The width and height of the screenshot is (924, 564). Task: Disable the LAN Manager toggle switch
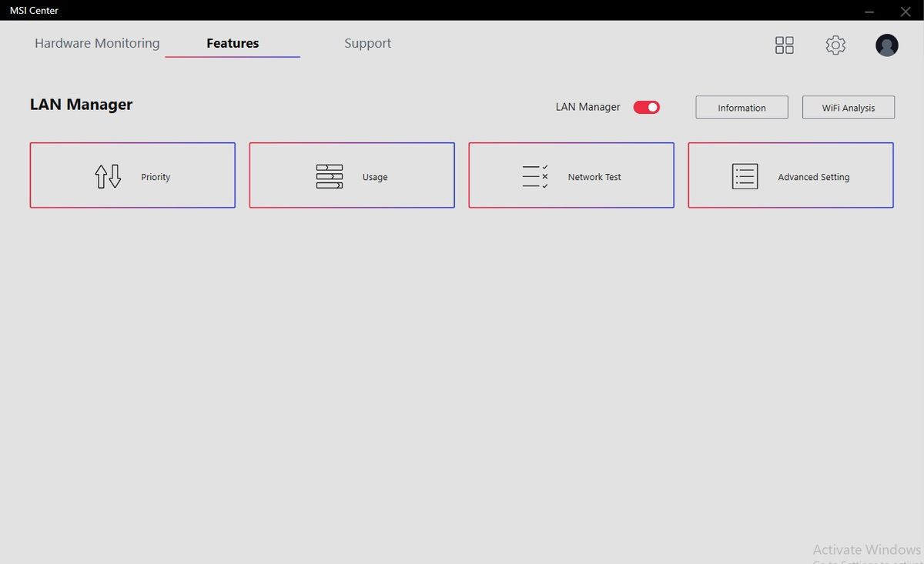coord(647,107)
